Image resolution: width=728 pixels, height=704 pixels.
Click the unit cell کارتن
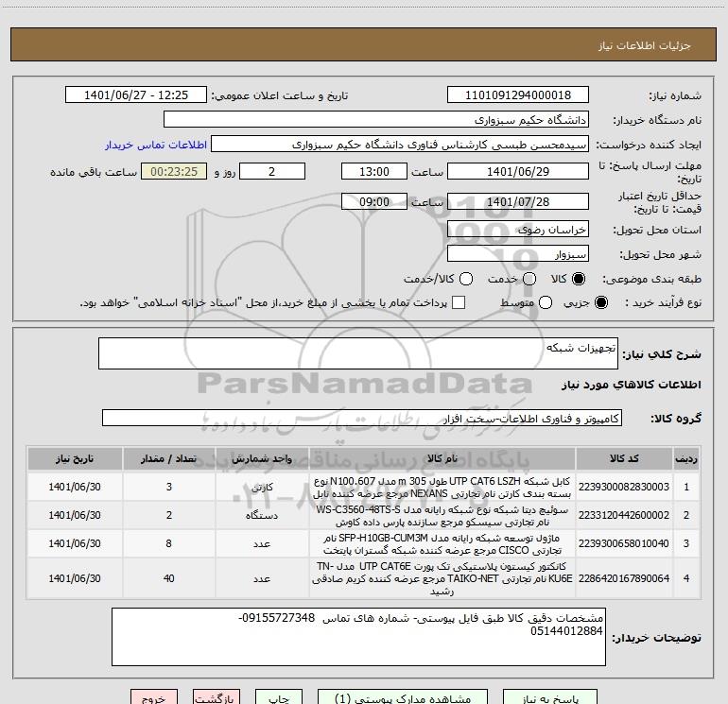pos(262,487)
